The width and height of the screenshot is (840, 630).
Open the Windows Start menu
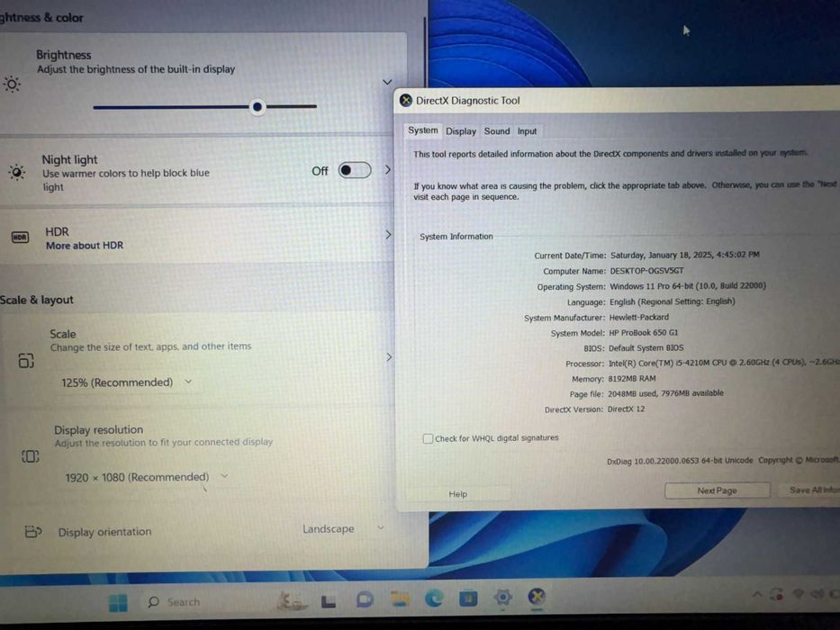pos(118,602)
